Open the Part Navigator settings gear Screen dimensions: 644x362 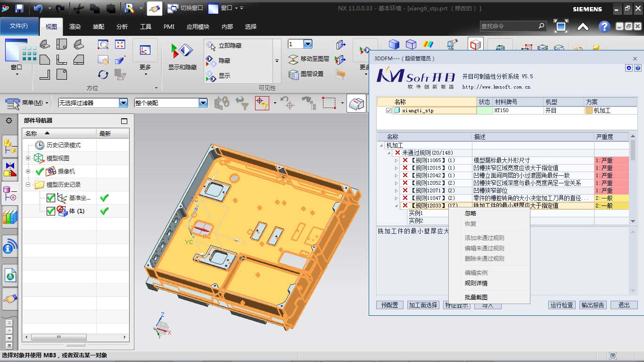pyautogui.click(x=9, y=121)
